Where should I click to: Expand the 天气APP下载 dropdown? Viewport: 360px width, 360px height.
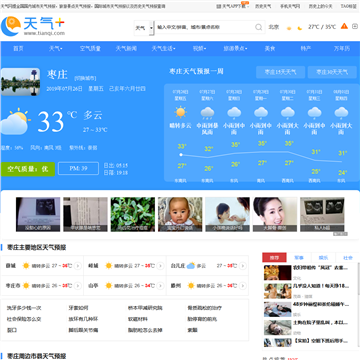(x=233, y=6)
